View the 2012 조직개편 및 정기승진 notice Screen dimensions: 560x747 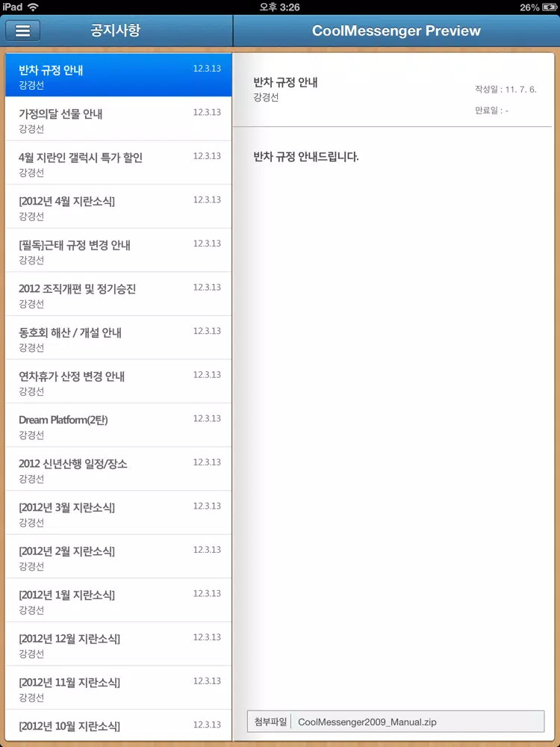(x=119, y=294)
